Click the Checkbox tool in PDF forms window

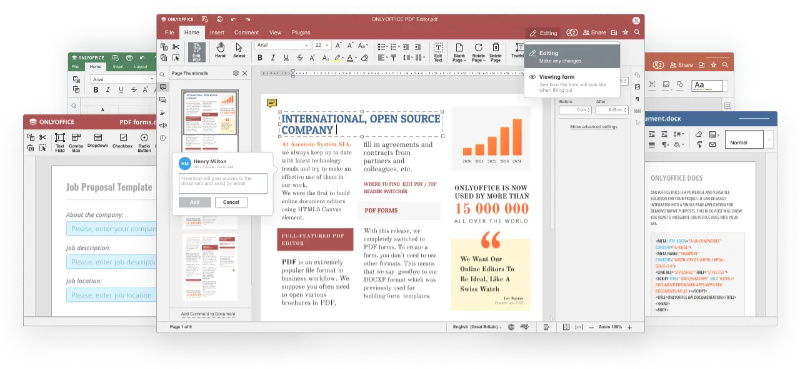[122, 141]
